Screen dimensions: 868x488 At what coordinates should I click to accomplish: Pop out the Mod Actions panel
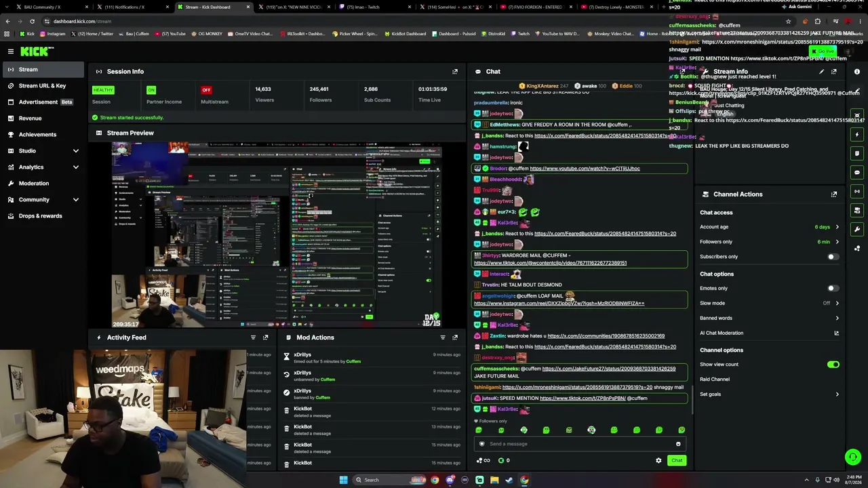pyautogui.click(x=455, y=338)
